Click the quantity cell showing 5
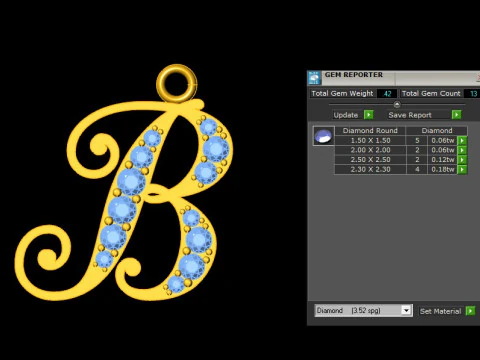This screenshot has height=360, width=480. point(417,141)
